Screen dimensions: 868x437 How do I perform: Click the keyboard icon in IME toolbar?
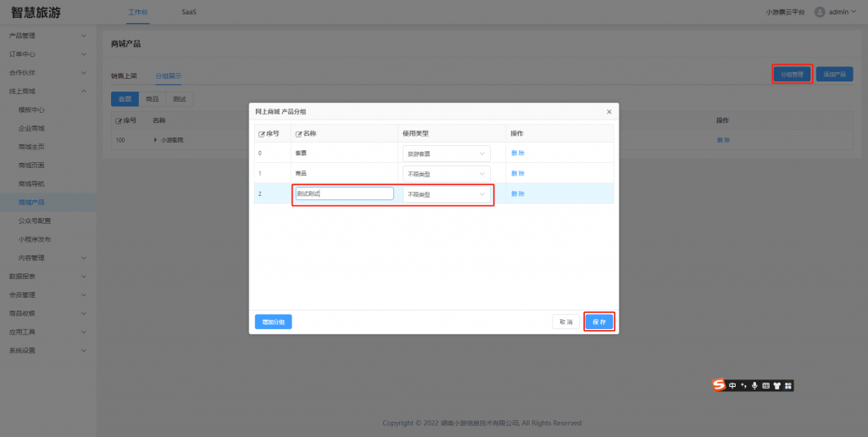tap(765, 385)
